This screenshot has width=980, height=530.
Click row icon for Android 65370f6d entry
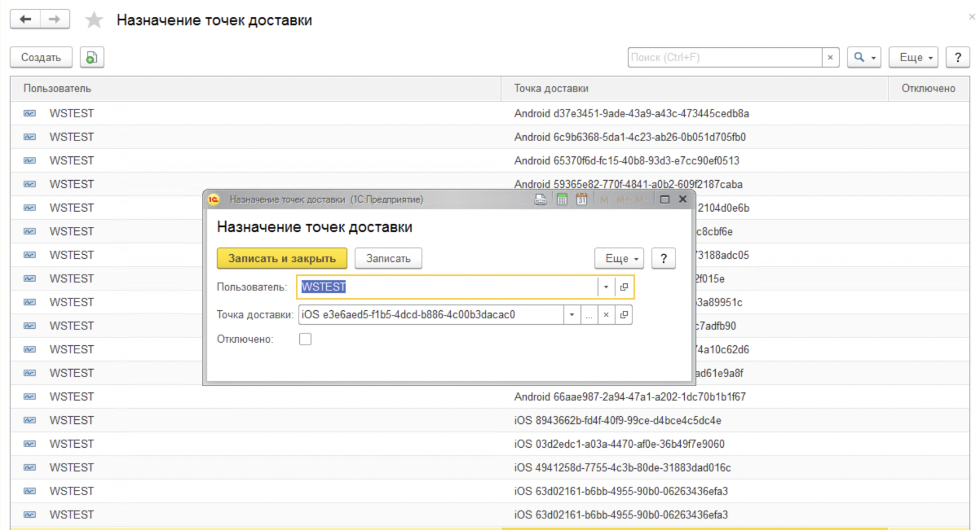[30, 161]
